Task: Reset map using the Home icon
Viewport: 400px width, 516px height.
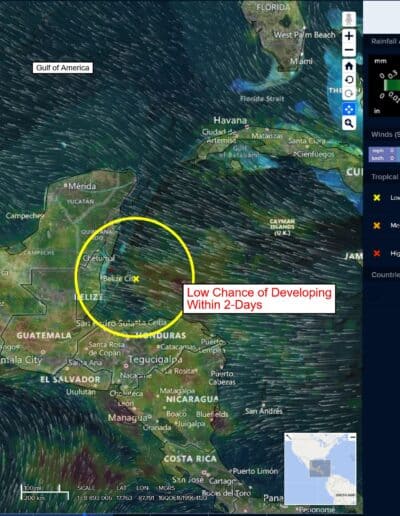Action: [349, 66]
